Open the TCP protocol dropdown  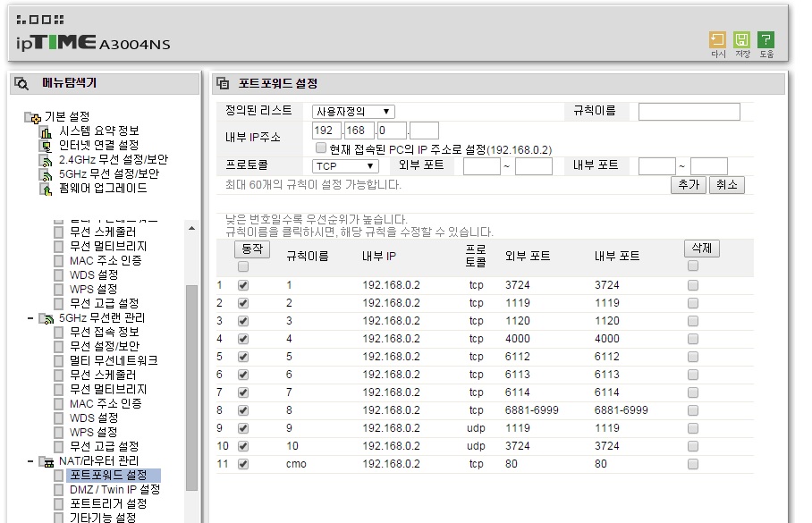(345, 166)
